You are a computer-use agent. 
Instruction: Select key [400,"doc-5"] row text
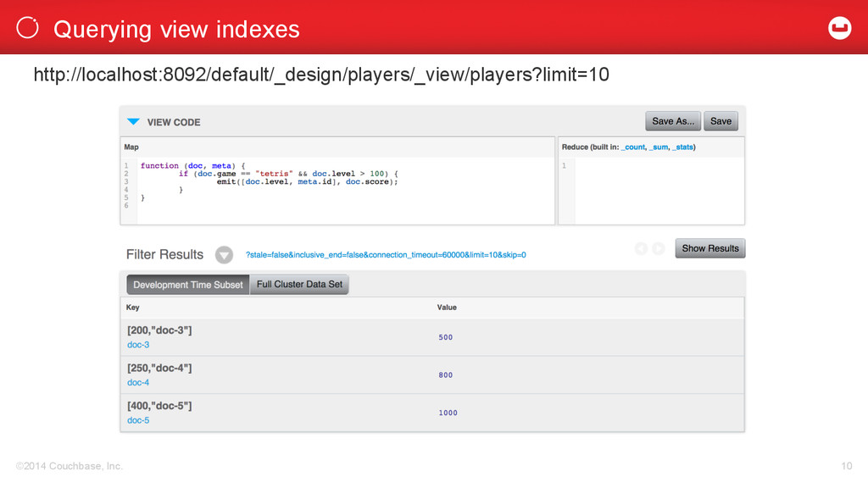[x=159, y=406]
